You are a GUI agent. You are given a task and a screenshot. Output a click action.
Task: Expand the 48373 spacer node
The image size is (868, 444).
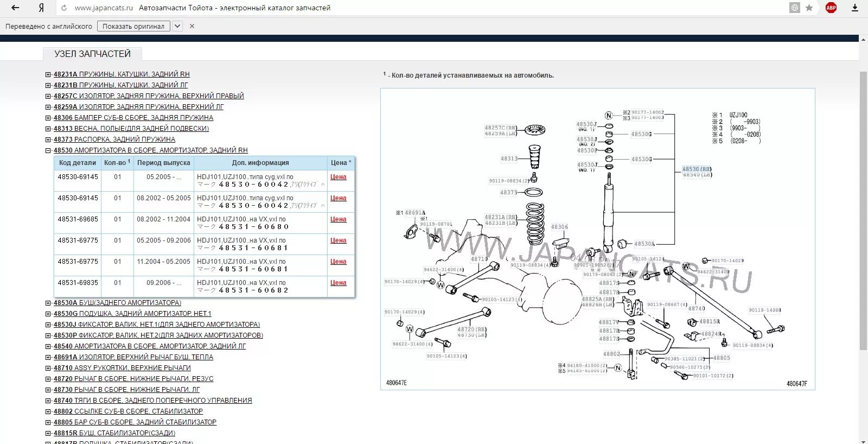tap(48, 139)
